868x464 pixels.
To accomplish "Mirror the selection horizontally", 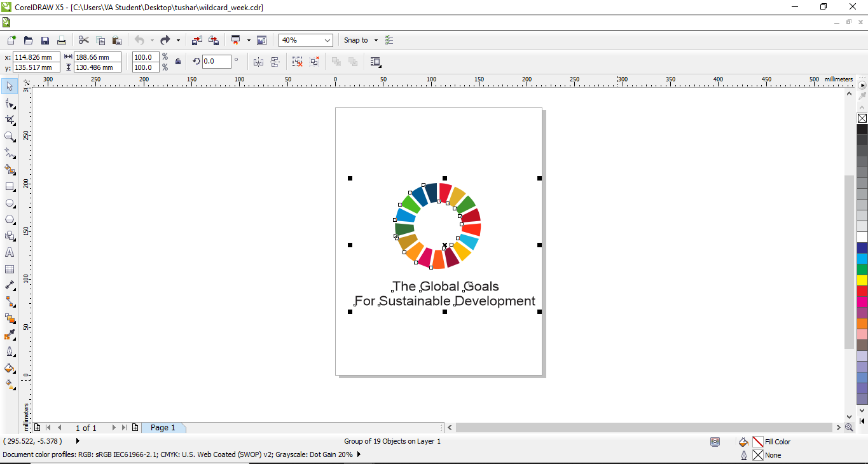I will point(258,62).
